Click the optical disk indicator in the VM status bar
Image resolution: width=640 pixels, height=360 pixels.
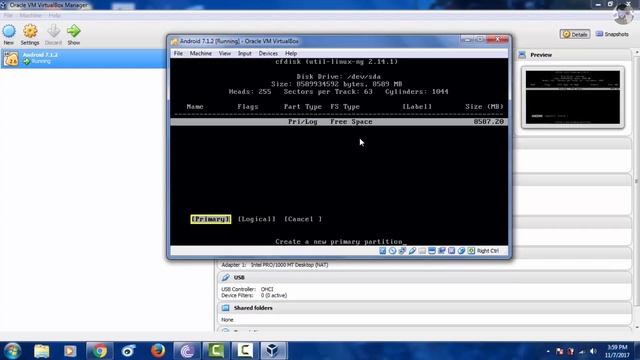coord(392,251)
